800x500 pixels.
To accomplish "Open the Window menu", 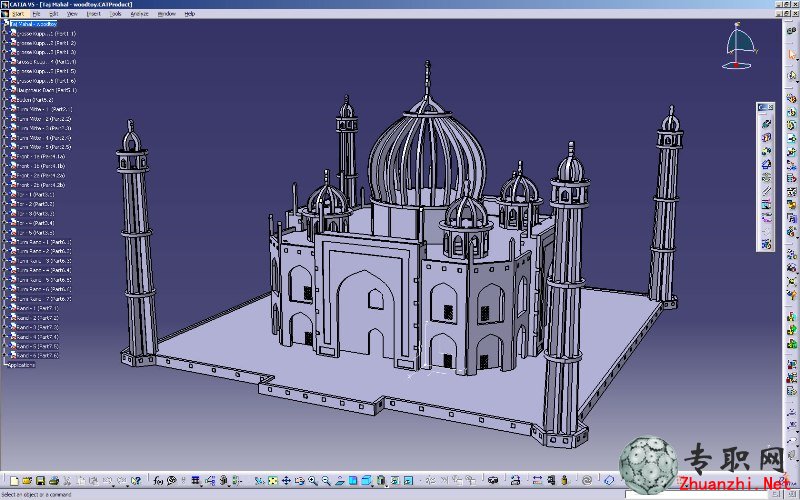I will click(166, 14).
